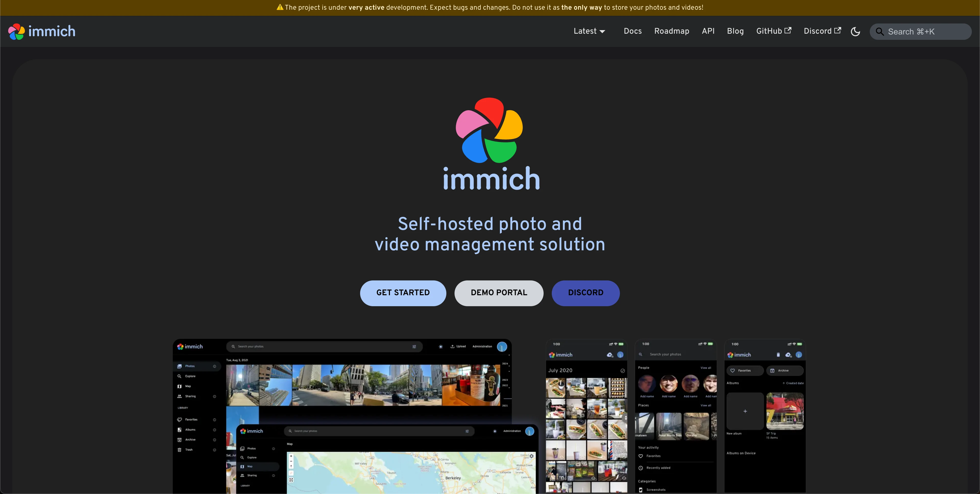Open Sharing from the web app sidebar

[190, 396]
